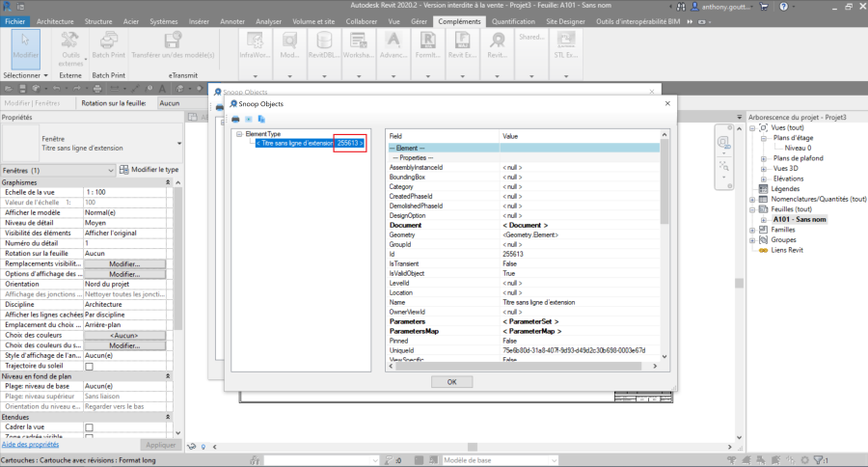Viewport: 868px width, 467px height.
Task: Open the Outils externes tool
Action: (x=70, y=48)
